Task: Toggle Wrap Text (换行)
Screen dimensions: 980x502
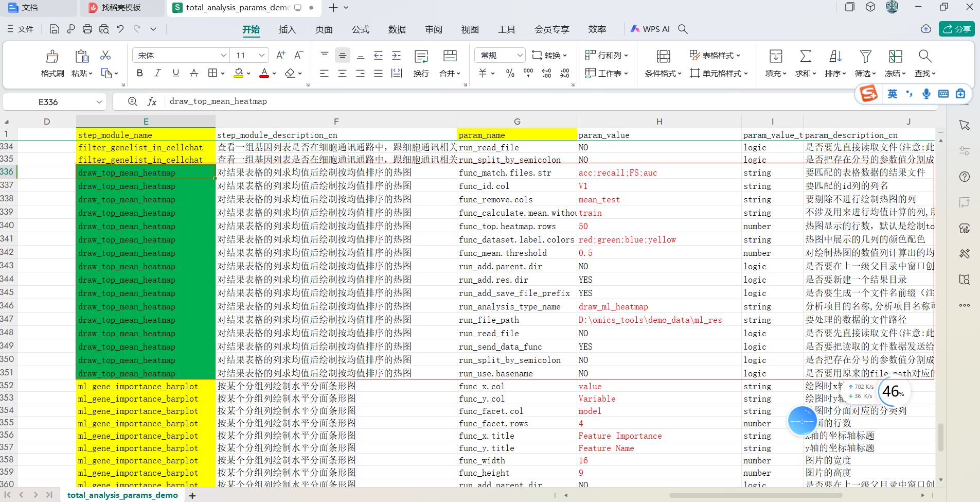Action: pos(421,63)
